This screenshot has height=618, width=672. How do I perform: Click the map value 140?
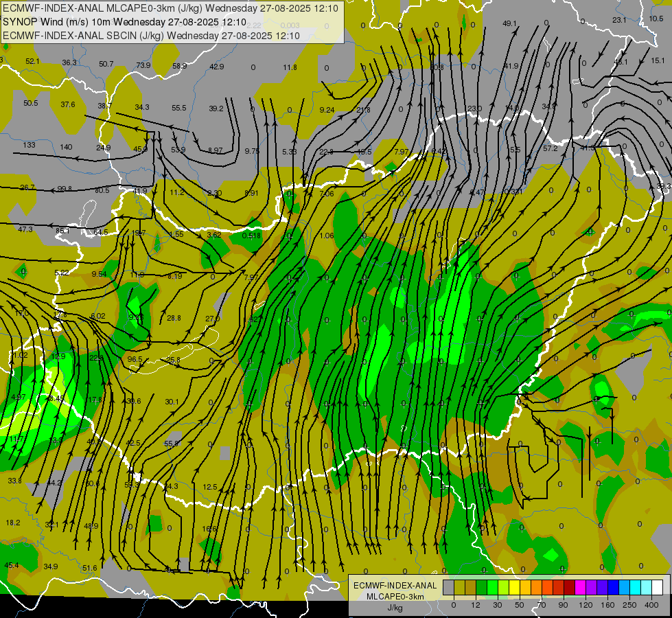66,147
